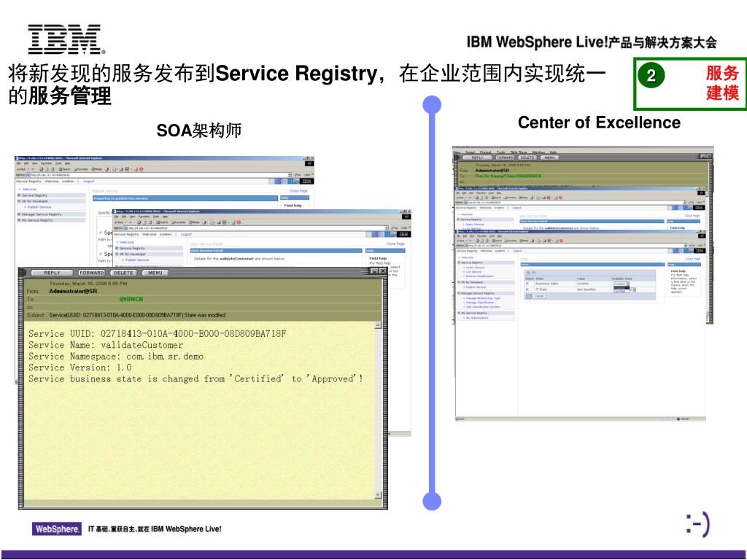Image resolution: width=747 pixels, height=560 pixels.
Task: Click red icon in Publish Service browser toolbar
Action: [x=141, y=169]
